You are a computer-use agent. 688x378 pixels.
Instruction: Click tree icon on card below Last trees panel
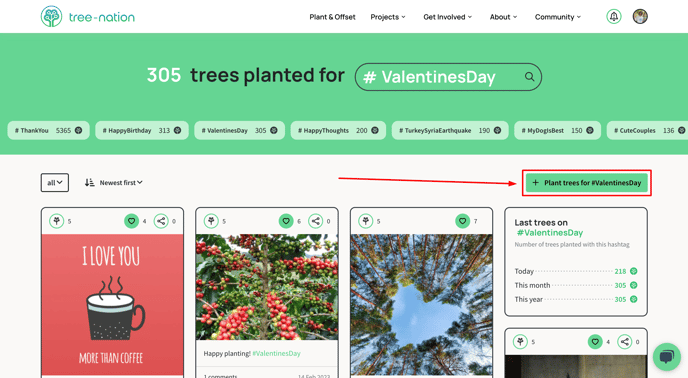click(520, 342)
